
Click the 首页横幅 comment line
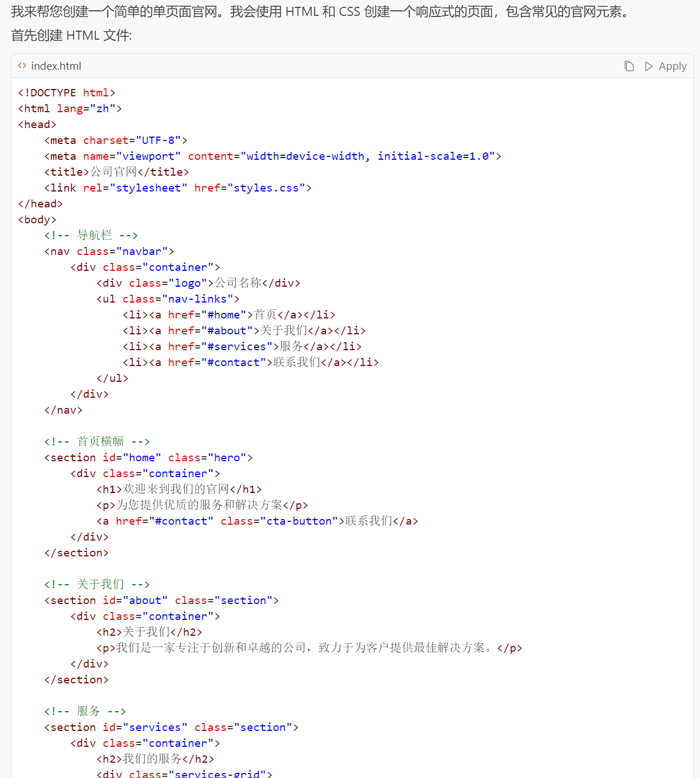tap(96, 442)
